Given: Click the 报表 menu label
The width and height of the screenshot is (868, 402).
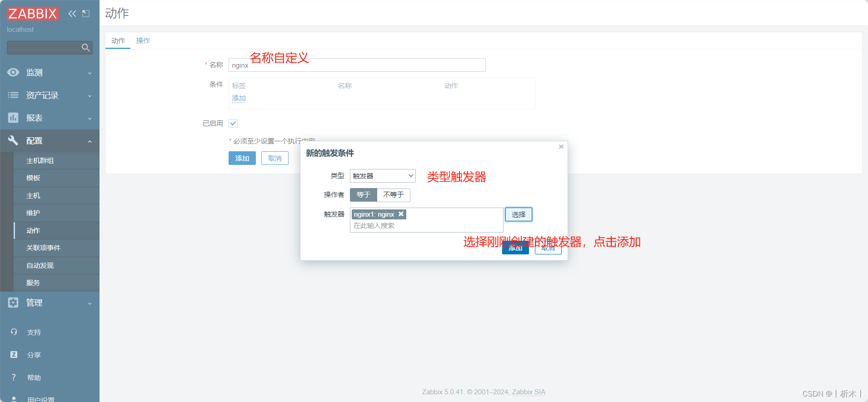Looking at the screenshot, I should [x=34, y=118].
